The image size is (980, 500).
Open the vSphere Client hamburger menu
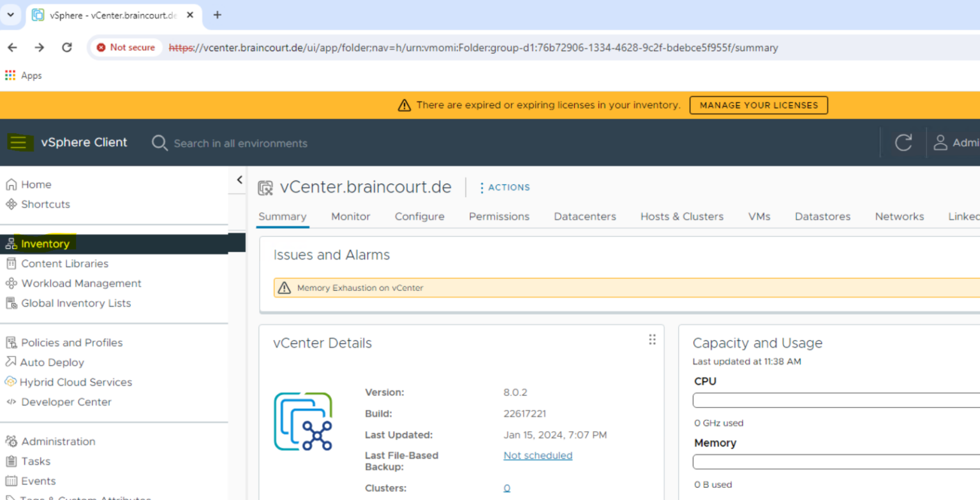(x=20, y=142)
